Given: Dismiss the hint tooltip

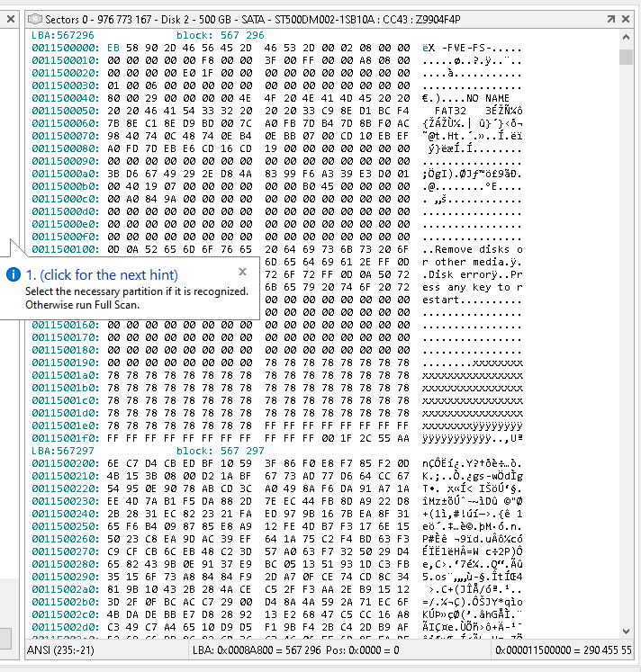Looking at the screenshot, I should (x=243, y=272).
